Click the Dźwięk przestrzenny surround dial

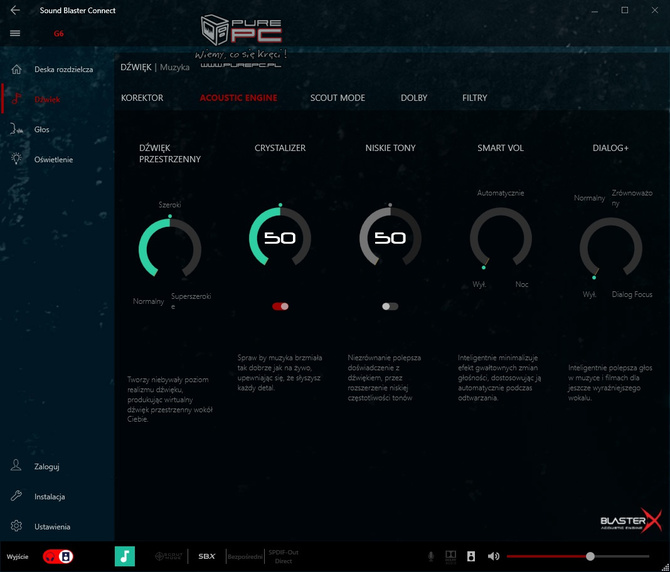[170, 249]
